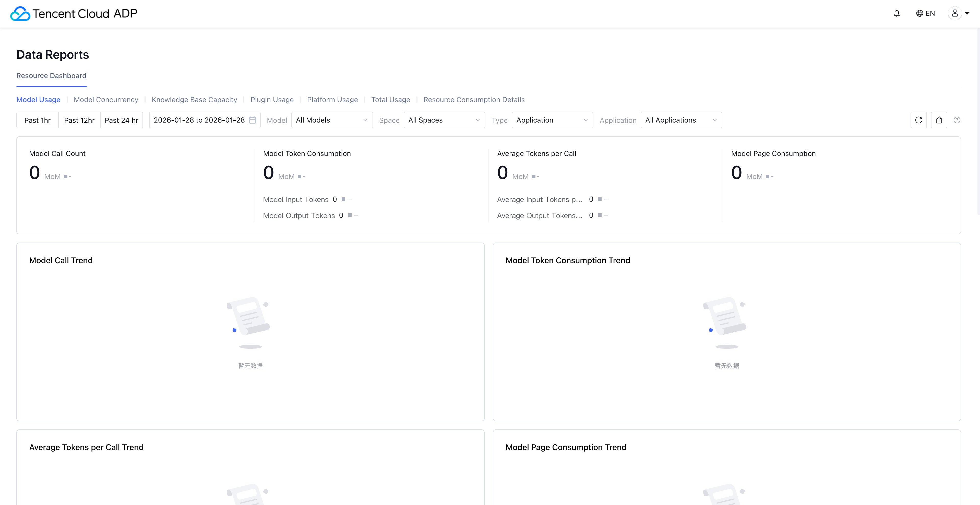Select the Past 12hr time range
This screenshot has width=980, height=505.
[x=79, y=120]
